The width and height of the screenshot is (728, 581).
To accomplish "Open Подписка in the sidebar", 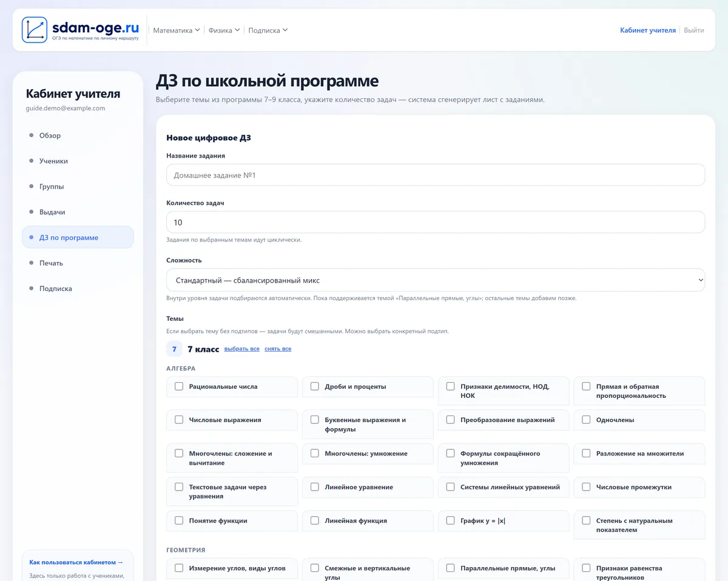I will tap(78, 288).
